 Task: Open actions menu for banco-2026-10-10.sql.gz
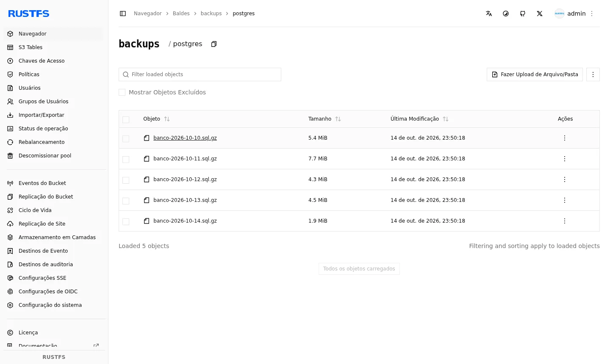pos(565,138)
